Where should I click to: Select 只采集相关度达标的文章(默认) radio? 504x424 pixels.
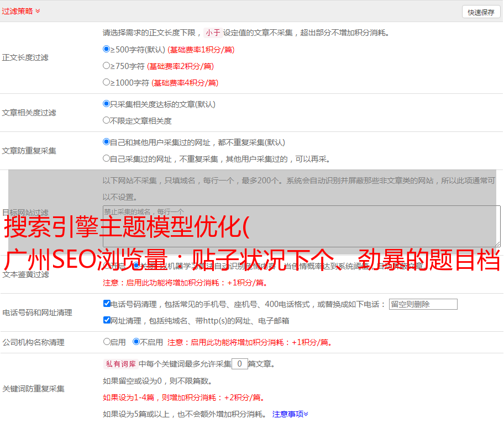coord(106,103)
